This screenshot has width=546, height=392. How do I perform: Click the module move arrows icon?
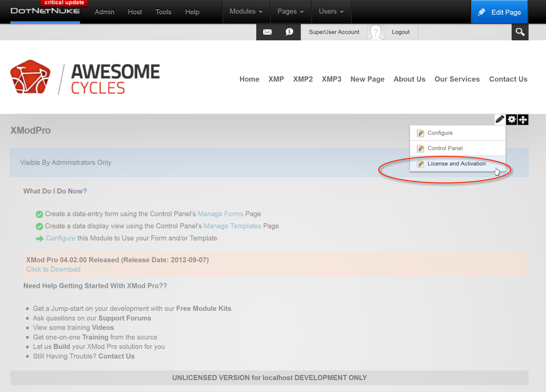click(523, 120)
